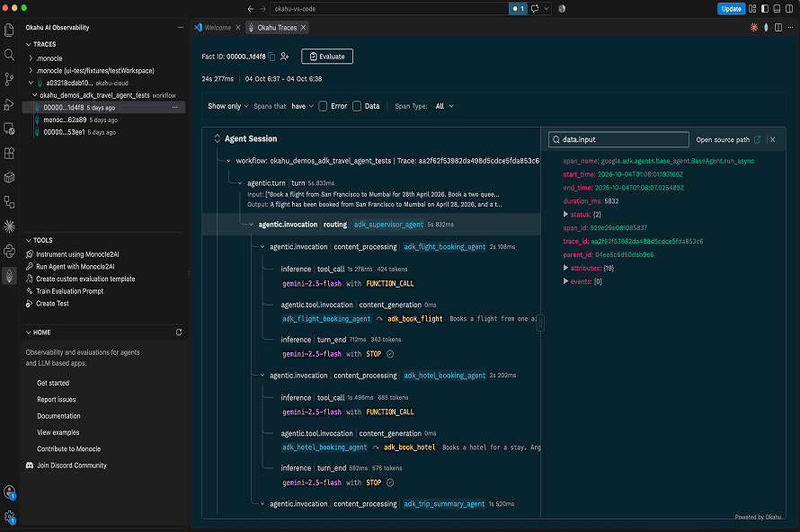Click the Update button
Image resolution: width=800 pixels, height=532 pixels.
pos(731,9)
